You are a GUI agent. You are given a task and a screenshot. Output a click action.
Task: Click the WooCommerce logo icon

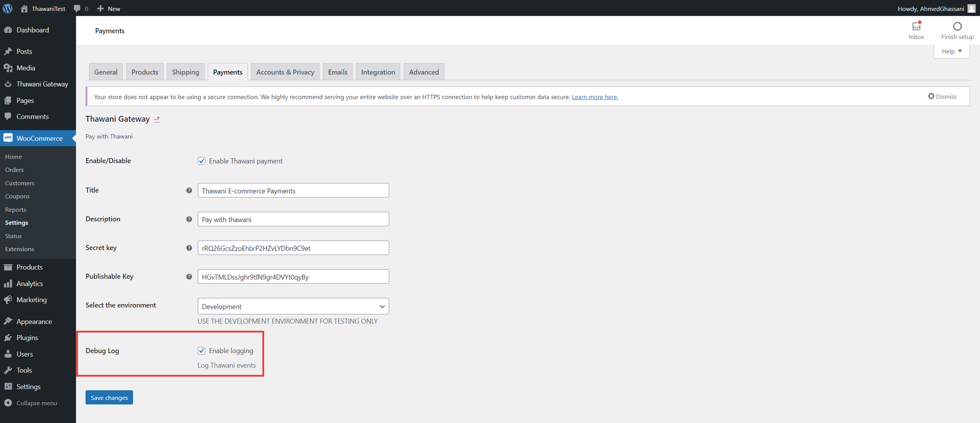(x=8, y=138)
